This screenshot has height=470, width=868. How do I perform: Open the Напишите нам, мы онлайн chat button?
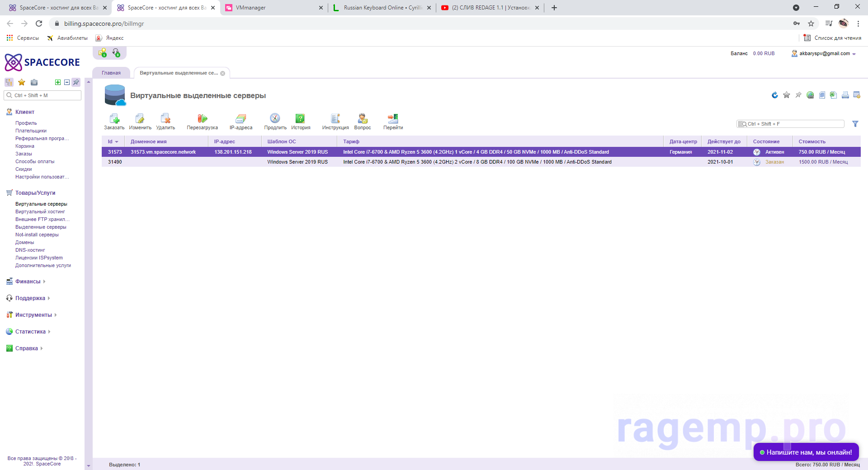(806, 452)
